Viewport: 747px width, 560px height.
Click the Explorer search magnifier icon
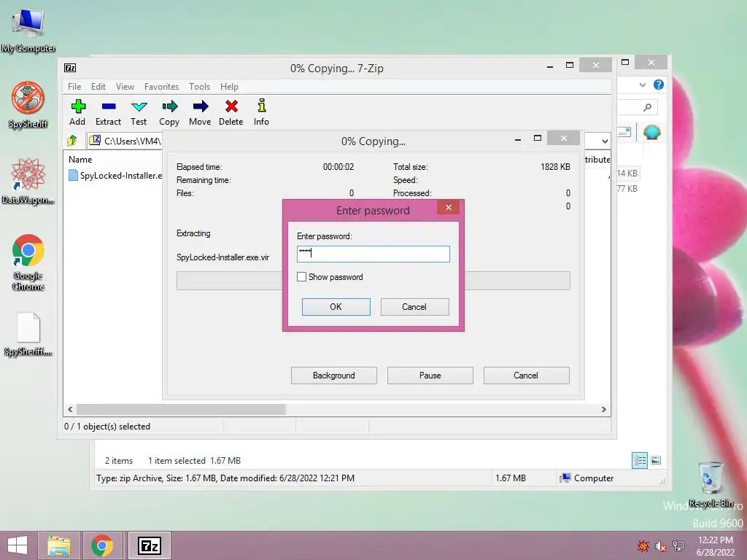pos(647,108)
